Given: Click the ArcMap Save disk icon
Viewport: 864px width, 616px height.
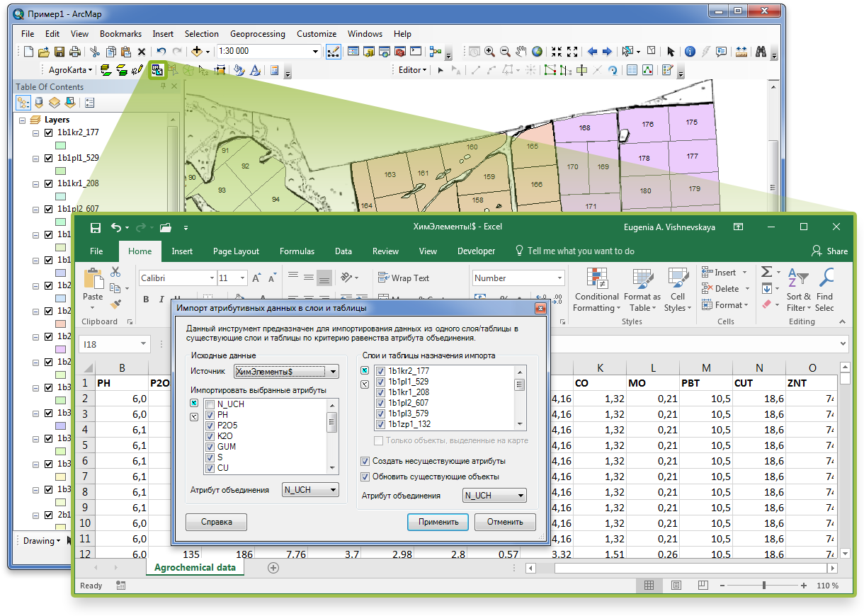Looking at the screenshot, I should (59, 52).
